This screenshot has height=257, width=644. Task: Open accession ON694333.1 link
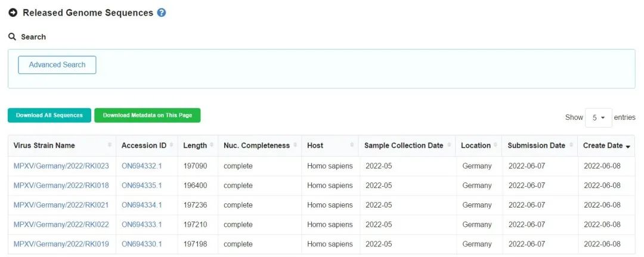pos(141,225)
